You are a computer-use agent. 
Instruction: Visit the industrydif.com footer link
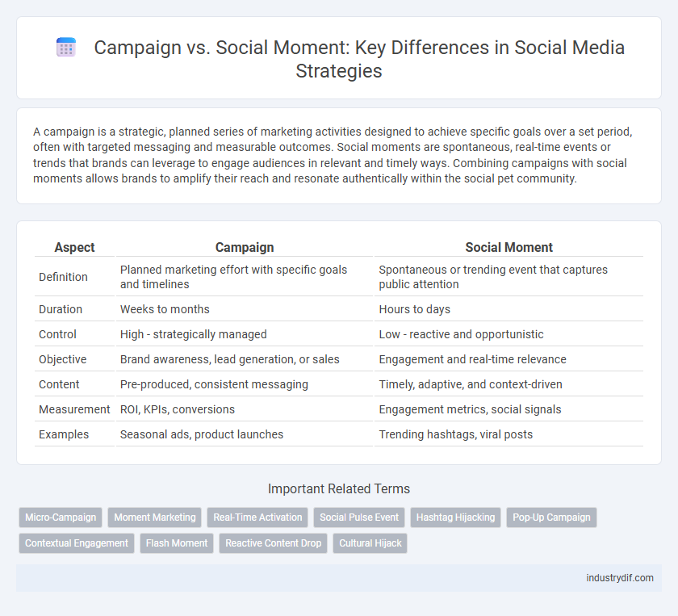point(620,578)
